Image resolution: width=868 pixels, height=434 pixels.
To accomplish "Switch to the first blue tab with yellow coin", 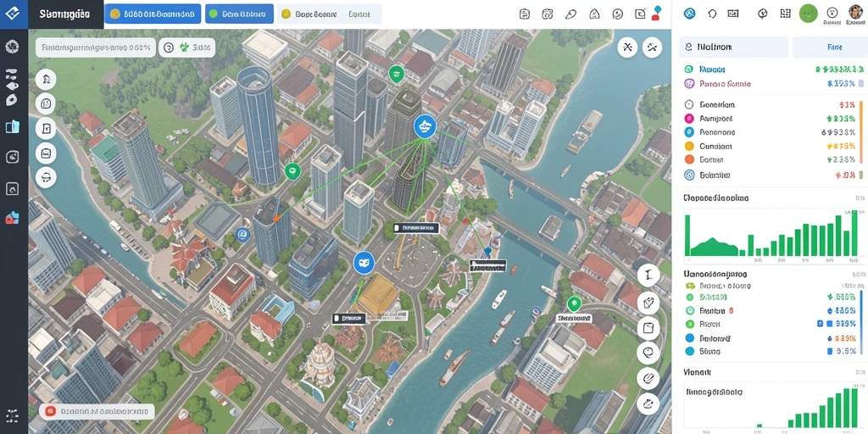I will point(153,14).
